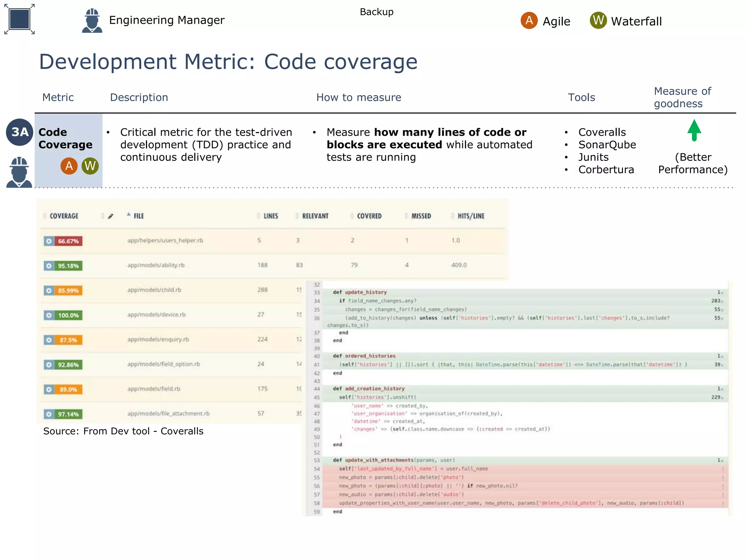Click the green Waterfall legend badge
The width and height of the screenshot is (747, 560).
point(598,21)
